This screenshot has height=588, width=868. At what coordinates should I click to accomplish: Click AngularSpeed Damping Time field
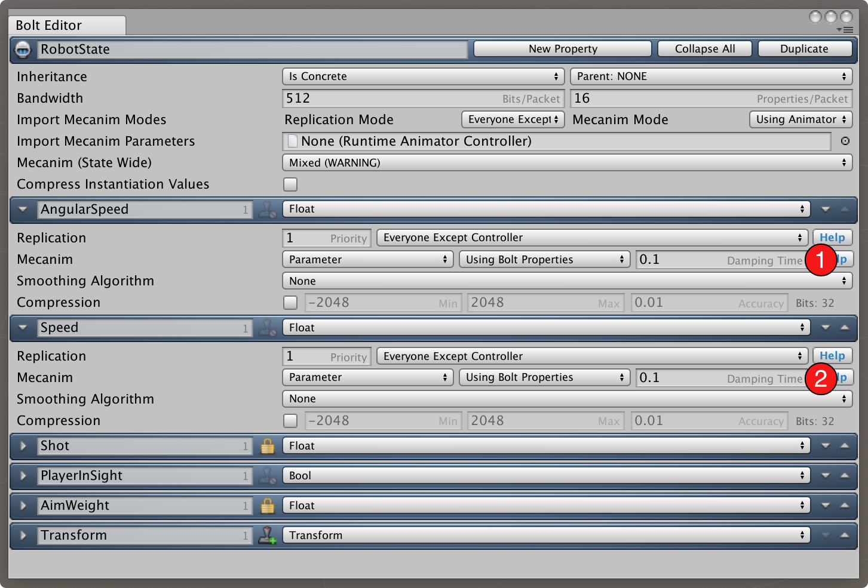point(722,260)
